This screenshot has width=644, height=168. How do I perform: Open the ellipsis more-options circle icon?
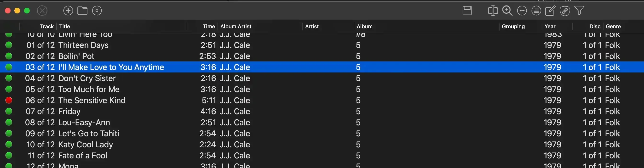click(522, 11)
